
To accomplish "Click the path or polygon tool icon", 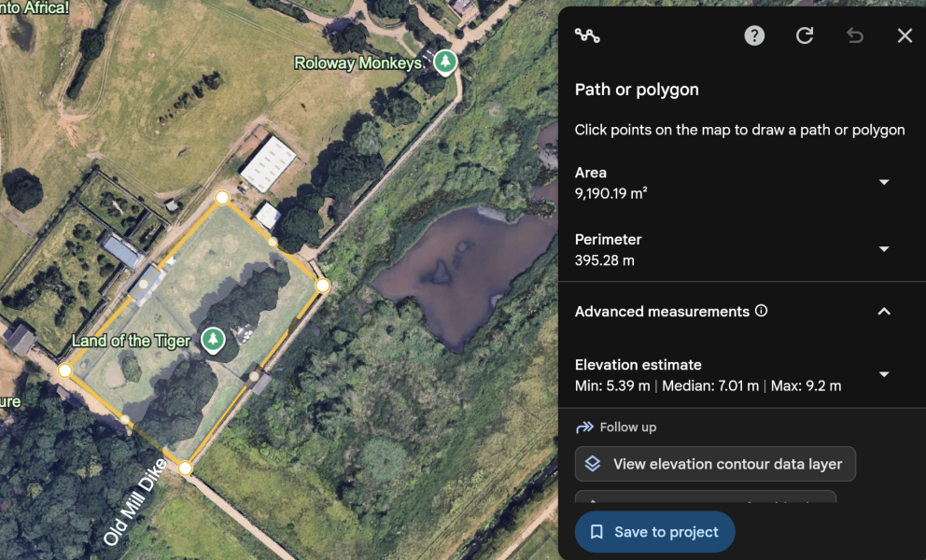I will pyautogui.click(x=587, y=35).
